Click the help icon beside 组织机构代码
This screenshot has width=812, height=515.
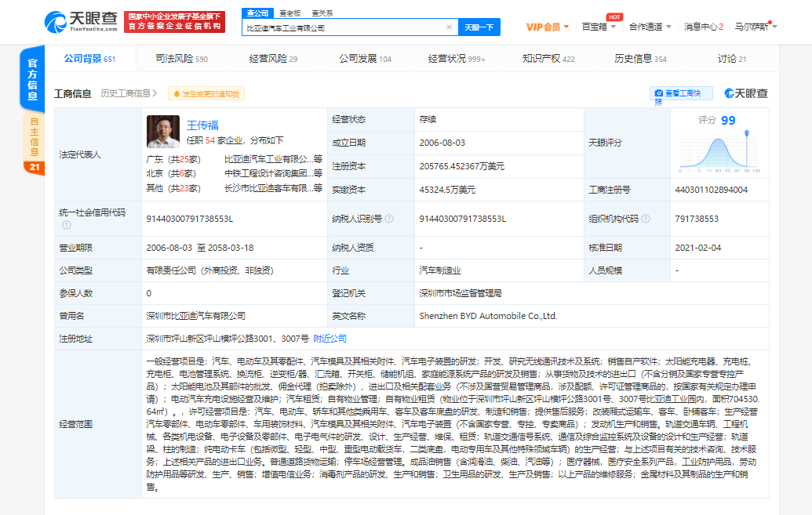[x=645, y=219]
